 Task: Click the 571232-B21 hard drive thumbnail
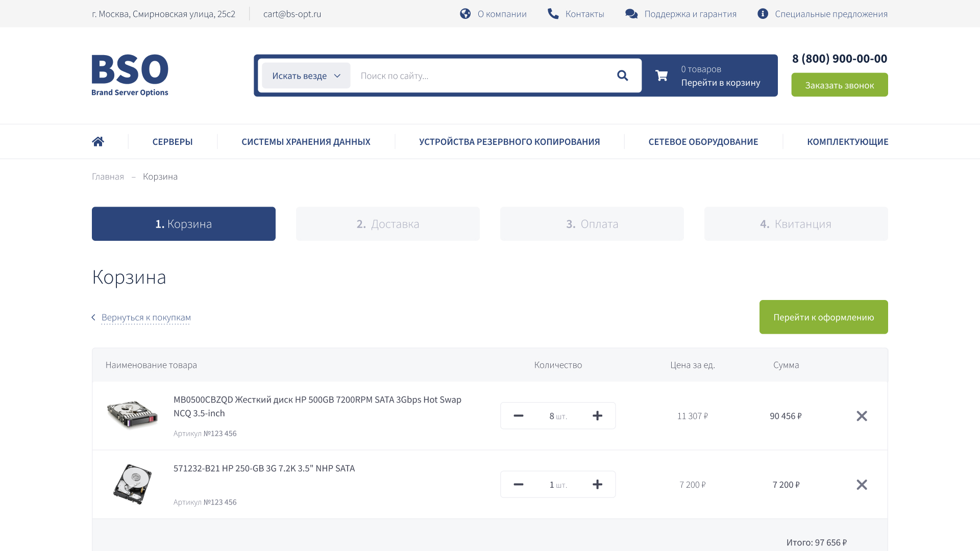click(x=132, y=484)
